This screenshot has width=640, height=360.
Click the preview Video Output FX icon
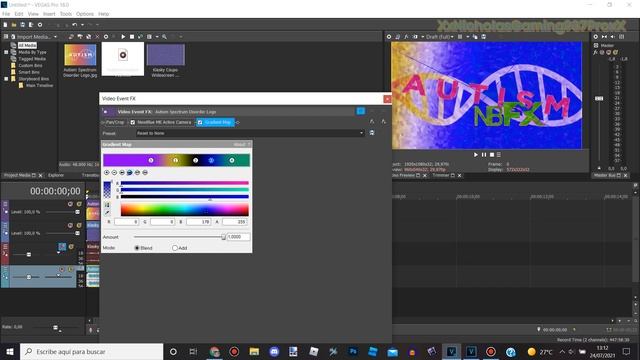406,37
